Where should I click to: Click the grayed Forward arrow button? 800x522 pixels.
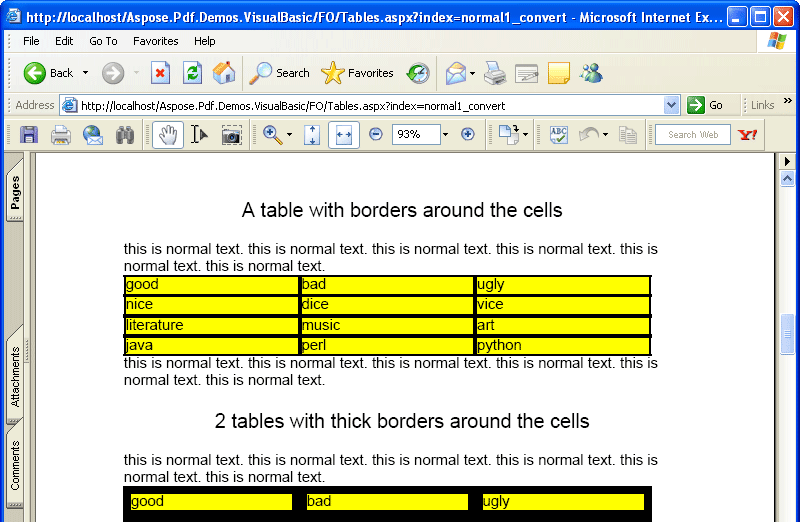tap(113, 73)
